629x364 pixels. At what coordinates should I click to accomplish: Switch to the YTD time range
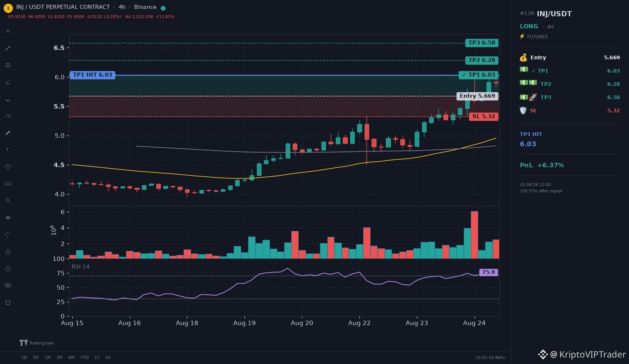click(84, 357)
